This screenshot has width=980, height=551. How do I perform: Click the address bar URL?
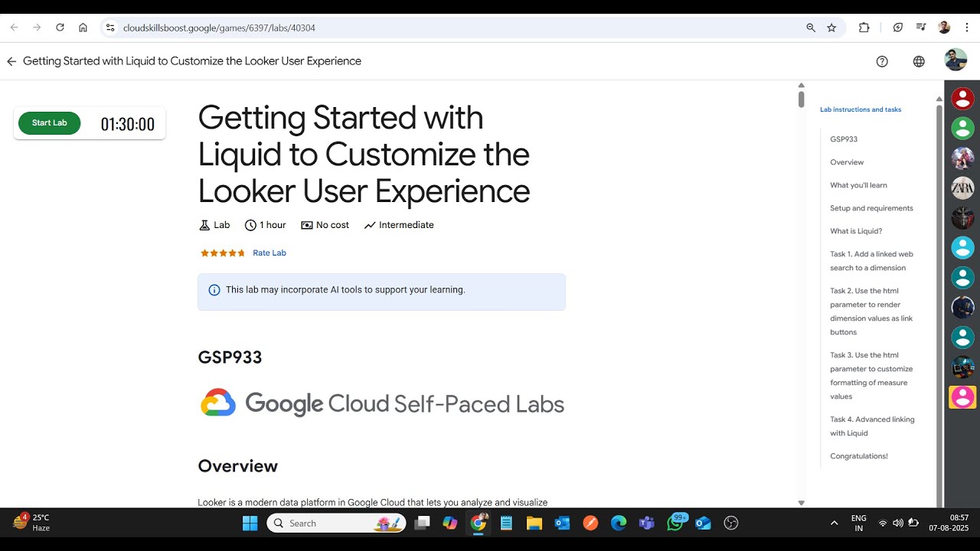tap(219, 28)
